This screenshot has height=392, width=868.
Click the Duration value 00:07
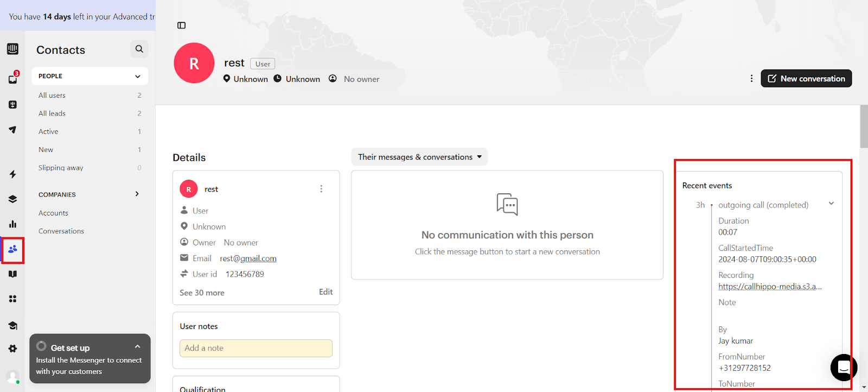pyautogui.click(x=727, y=232)
